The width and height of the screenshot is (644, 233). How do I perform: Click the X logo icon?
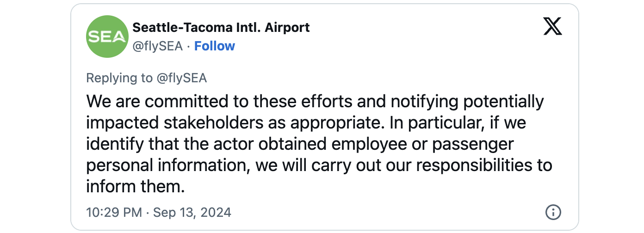click(x=552, y=26)
